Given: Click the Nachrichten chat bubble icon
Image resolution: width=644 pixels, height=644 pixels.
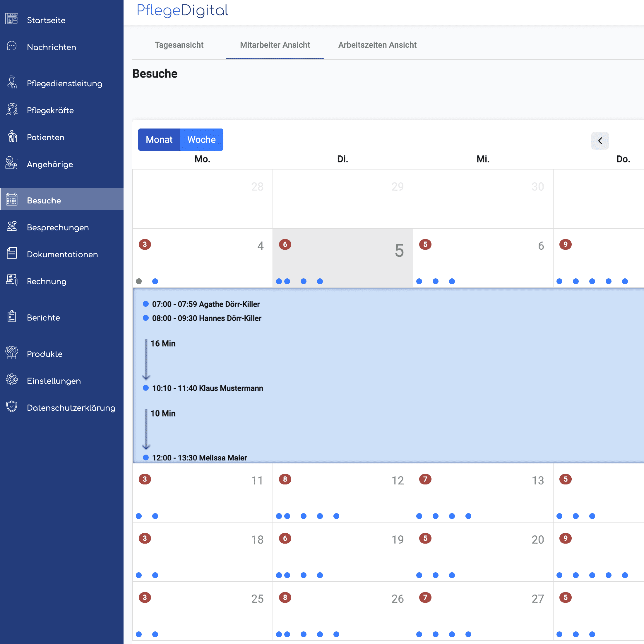Looking at the screenshot, I should pyautogui.click(x=12, y=46).
